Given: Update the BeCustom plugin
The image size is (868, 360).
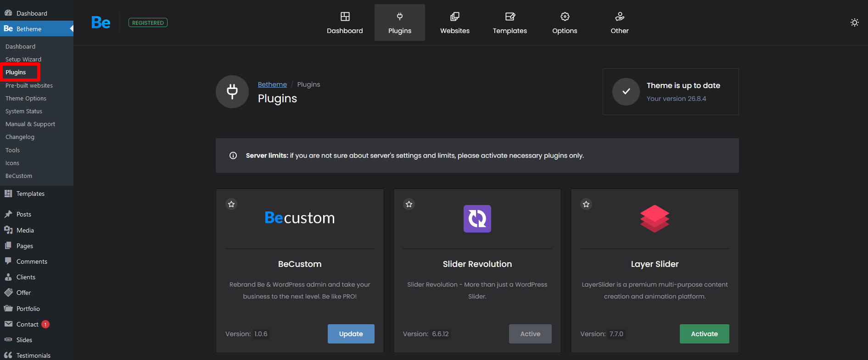Looking at the screenshot, I should pyautogui.click(x=351, y=334).
